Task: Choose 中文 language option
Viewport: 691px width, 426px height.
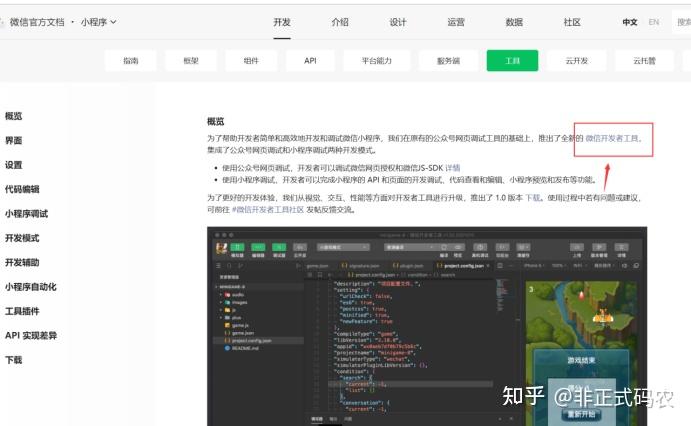Action: coord(630,22)
